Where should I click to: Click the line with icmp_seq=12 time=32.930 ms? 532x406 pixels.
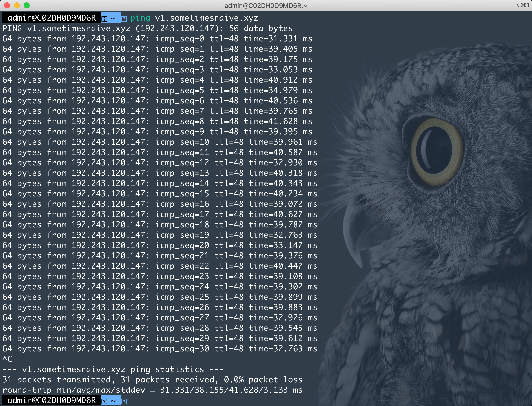click(x=160, y=163)
